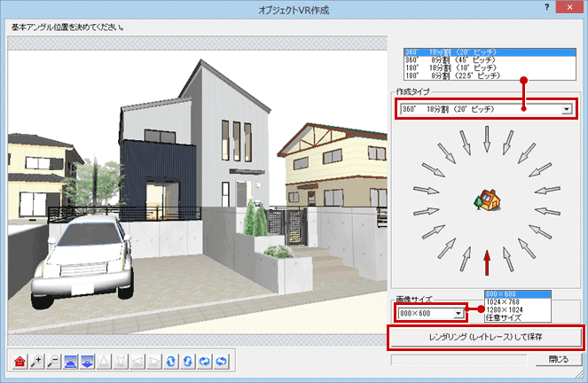The height and width of the screenshot is (383, 588).
Task: Open the 画像サイズ dropdown
Action: pyautogui.click(x=458, y=313)
